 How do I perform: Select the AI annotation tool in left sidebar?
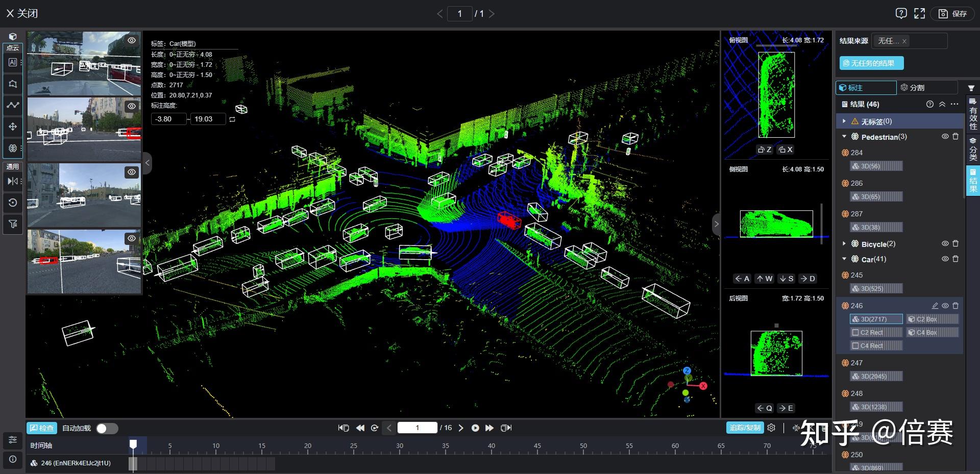pos(13,62)
